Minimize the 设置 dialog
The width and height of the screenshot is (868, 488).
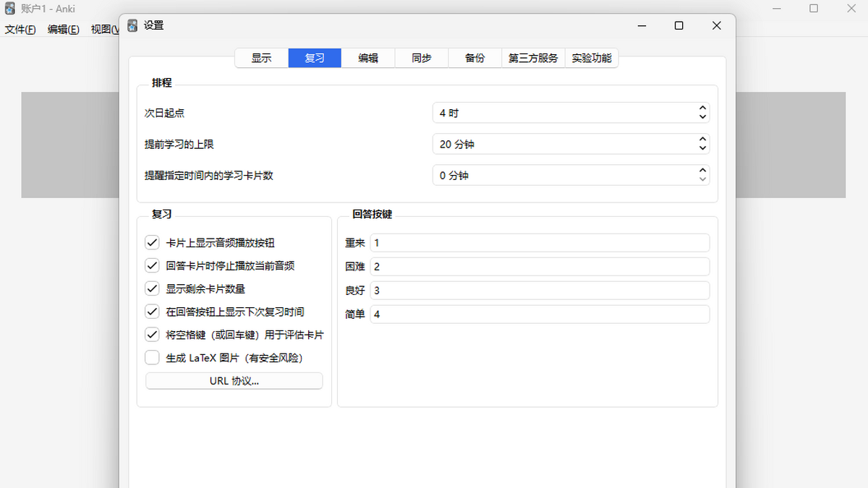[x=642, y=25]
